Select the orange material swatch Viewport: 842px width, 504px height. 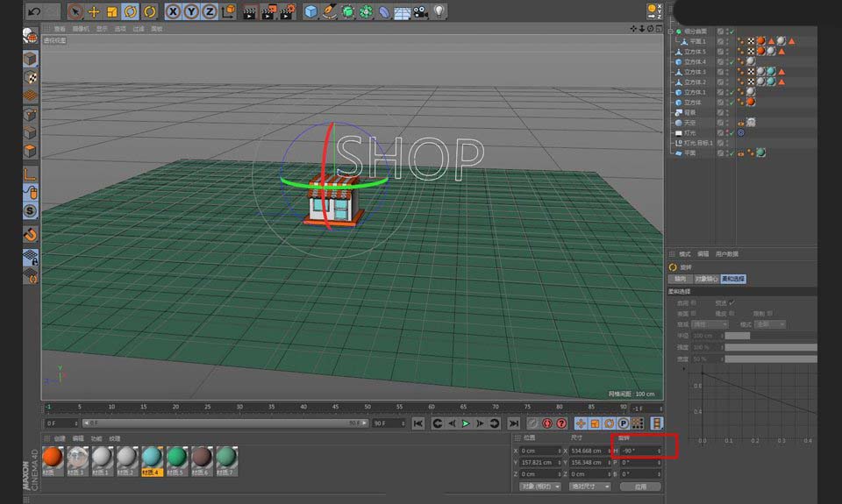pyautogui.click(x=53, y=456)
